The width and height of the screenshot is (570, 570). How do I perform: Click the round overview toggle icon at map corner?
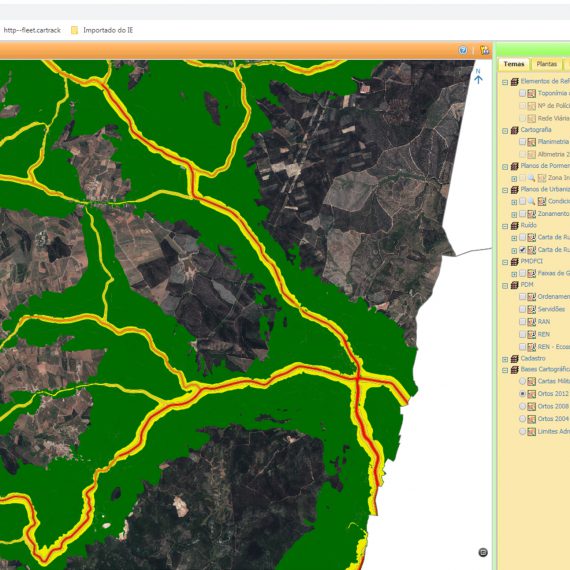[x=483, y=553]
